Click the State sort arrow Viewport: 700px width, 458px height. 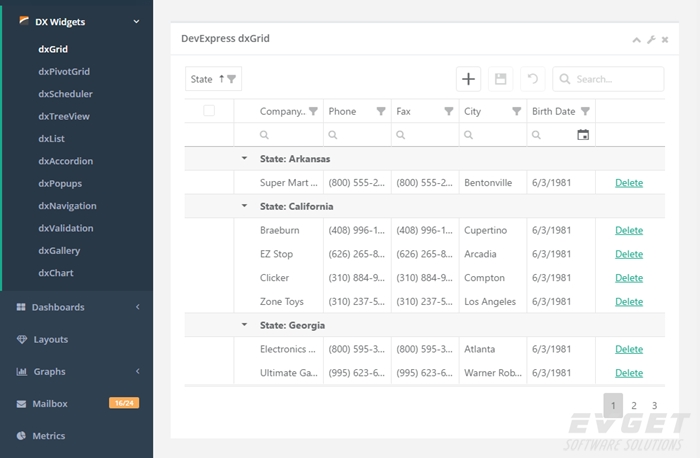pos(221,79)
